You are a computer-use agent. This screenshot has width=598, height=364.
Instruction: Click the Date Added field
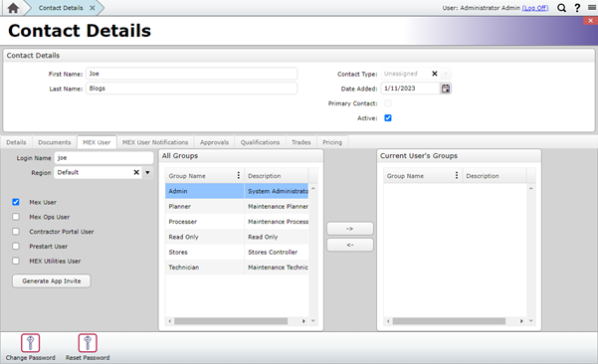(x=410, y=89)
